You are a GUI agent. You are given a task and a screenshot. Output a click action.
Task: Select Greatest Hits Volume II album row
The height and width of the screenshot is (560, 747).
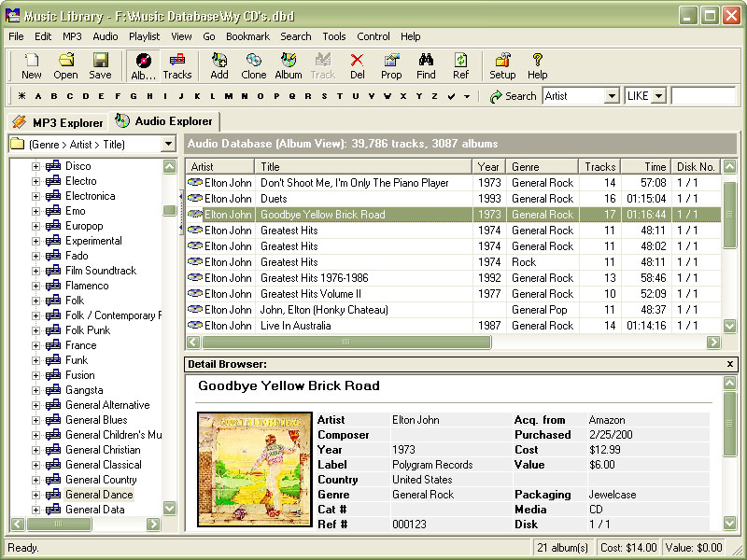[453, 294]
